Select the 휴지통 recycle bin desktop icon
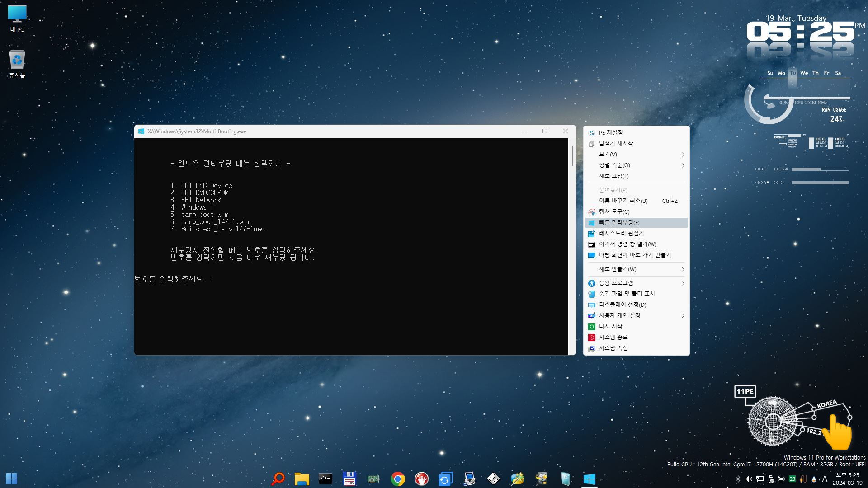868x488 pixels. coord(17,64)
